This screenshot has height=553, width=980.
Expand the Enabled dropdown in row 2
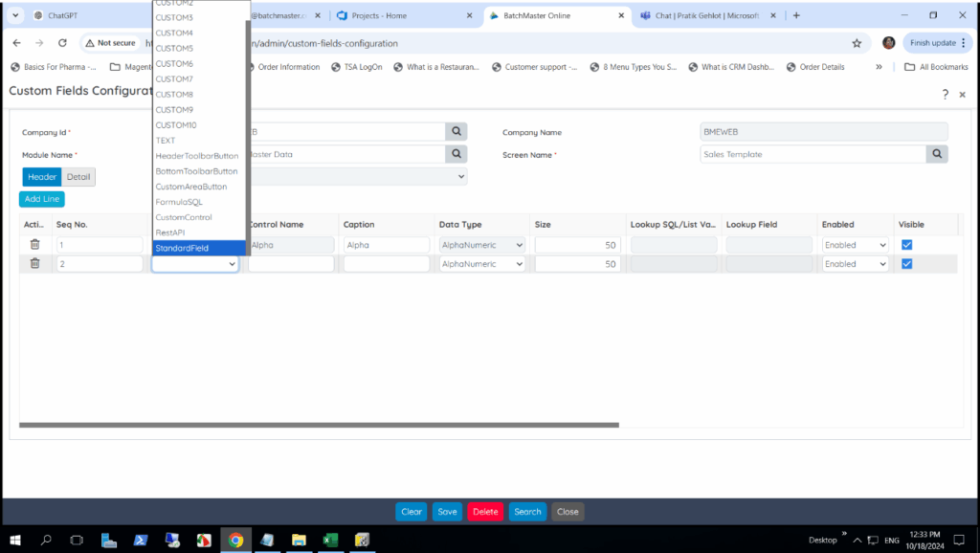tap(855, 264)
